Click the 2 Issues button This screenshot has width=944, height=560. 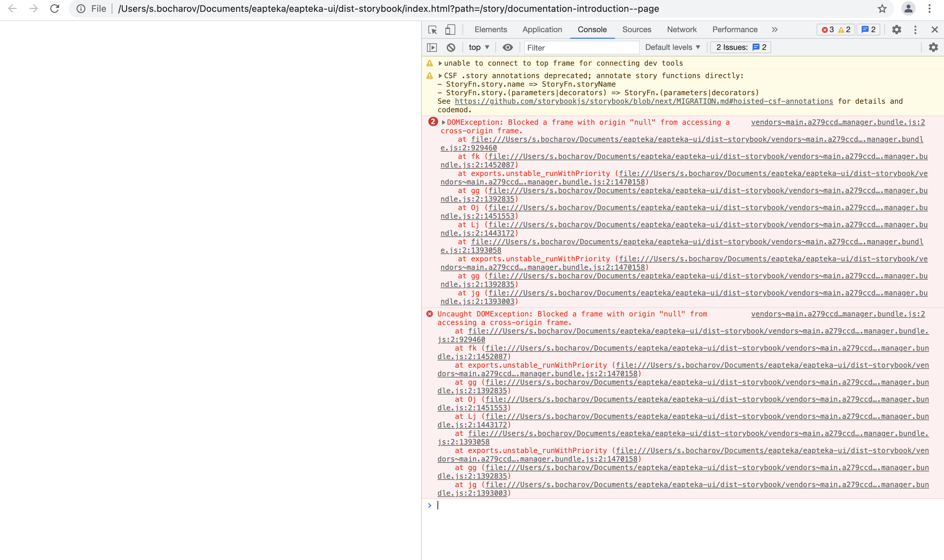pyautogui.click(x=740, y=48)
